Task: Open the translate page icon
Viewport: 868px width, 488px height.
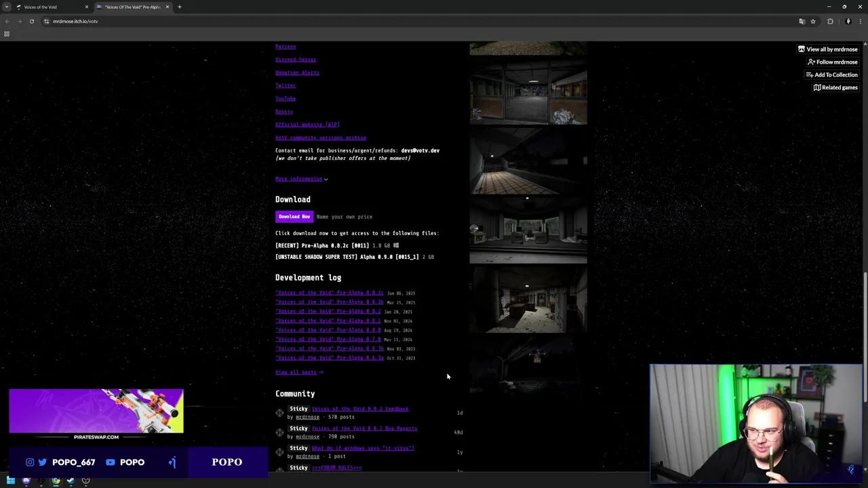Action: tap(802, 21)
